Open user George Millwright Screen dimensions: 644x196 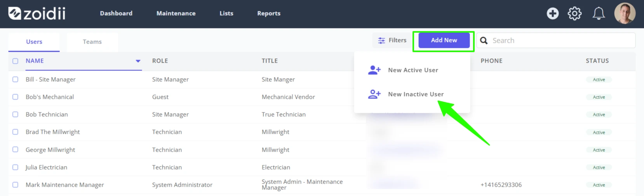coord(50,150)
